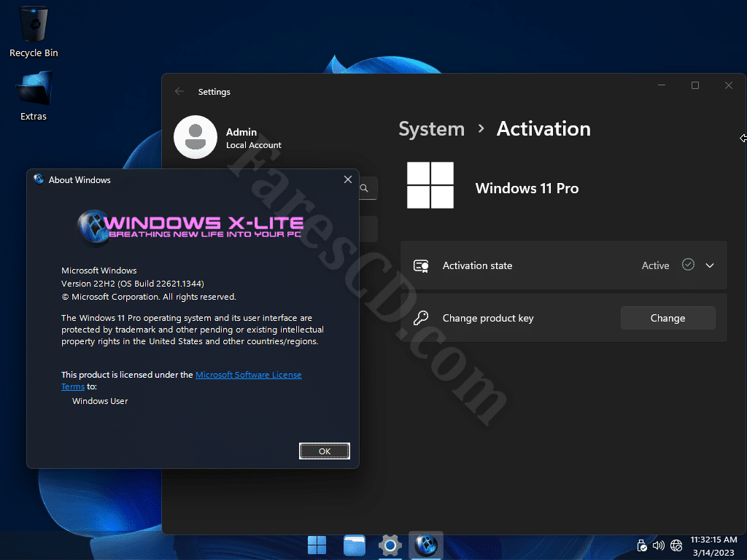Click the Activation state certificate icon
Image resolution: width=747 pixels, height=560 pixels.
pyautogui.click(x=421, y=265)
